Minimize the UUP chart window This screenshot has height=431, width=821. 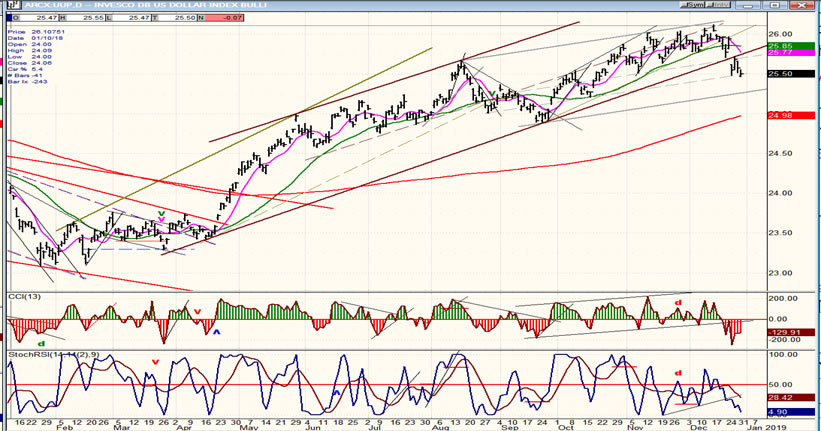[x=750, y=5]
